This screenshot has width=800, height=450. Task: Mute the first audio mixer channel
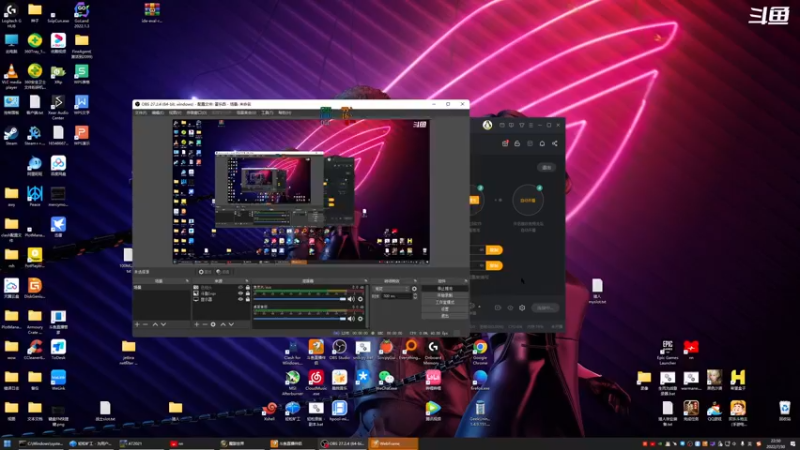click(x=351, y=299)
